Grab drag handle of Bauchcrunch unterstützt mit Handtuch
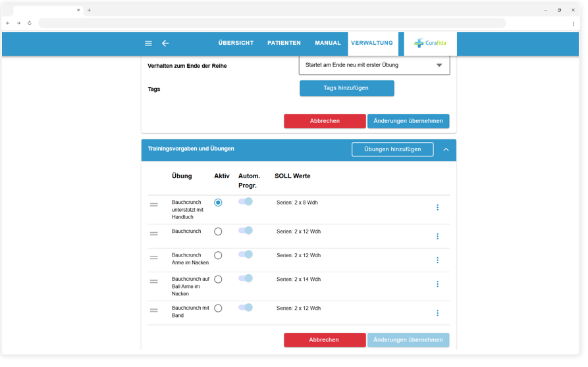Image resolution: width=588 pixels, height=367 pixels. click(x=154, y=205)
